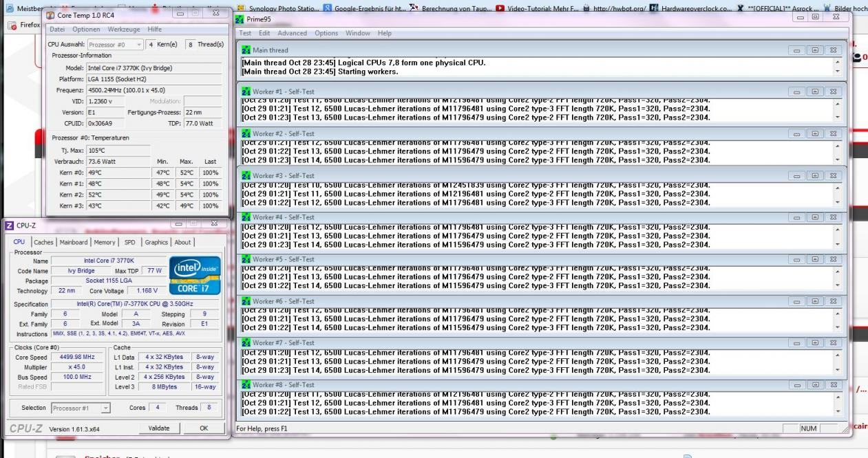868x458 pixels.
Task: Switch to the SPD tab in CPU-Z
Action: point(129,241)
